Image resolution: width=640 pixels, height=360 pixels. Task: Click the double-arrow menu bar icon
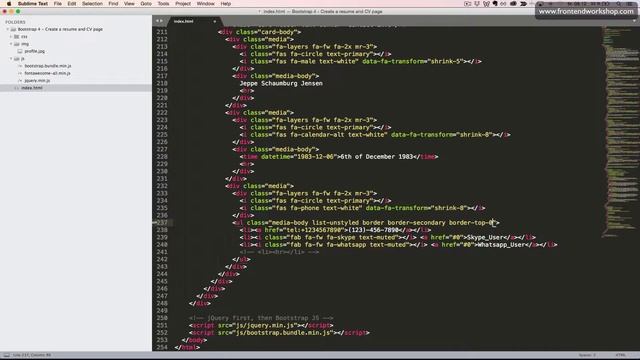click(523, 4)
